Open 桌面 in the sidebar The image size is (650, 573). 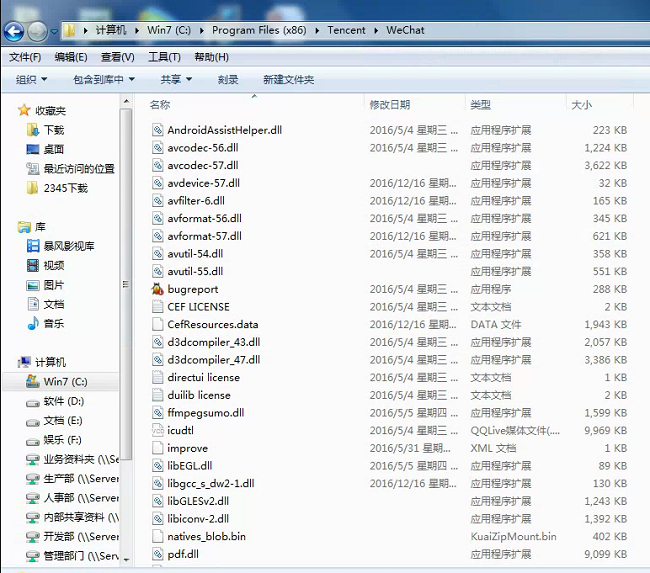(x=53, y=149)
